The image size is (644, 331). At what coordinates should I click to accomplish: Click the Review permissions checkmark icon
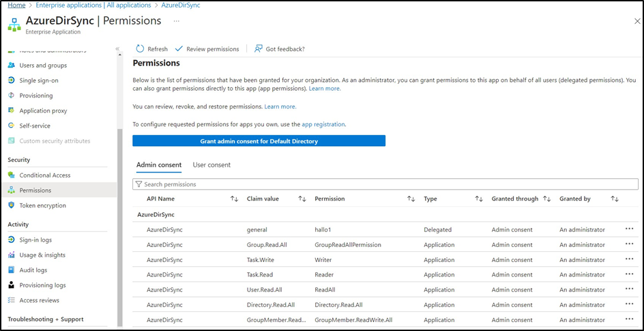pos(179,49)
